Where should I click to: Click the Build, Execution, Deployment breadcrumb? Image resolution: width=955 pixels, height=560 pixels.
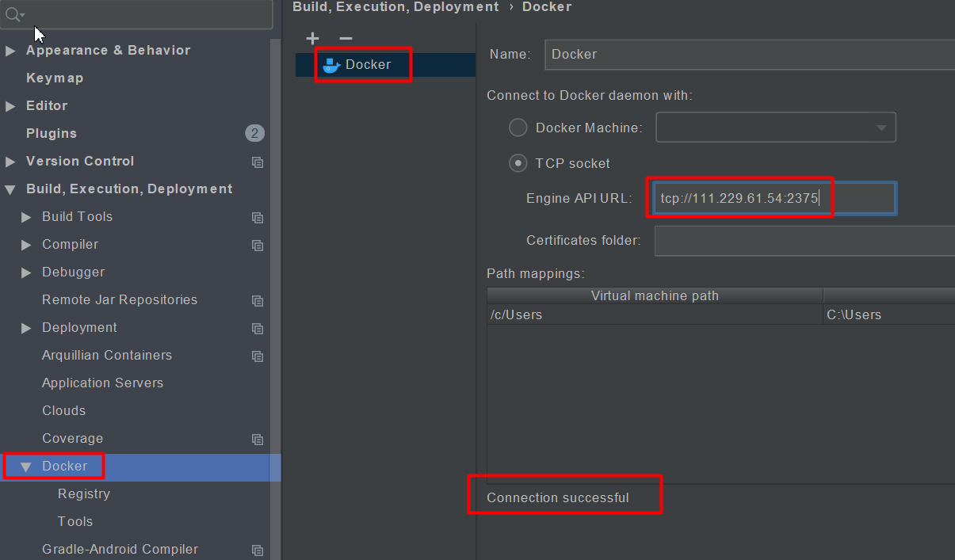395,6
